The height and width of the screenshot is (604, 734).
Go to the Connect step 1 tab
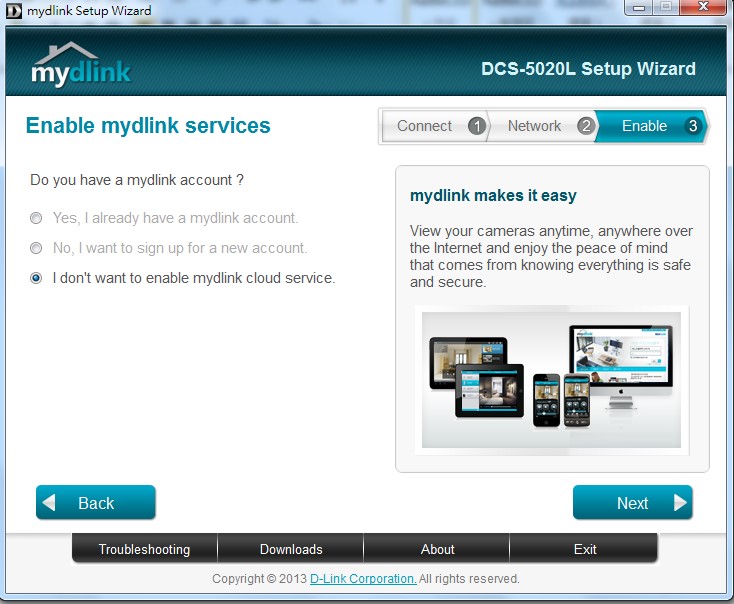pos(435,126)
